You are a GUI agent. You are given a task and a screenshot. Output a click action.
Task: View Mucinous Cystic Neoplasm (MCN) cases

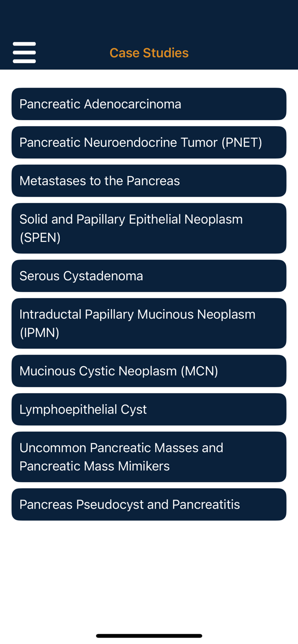pos(149,371)
